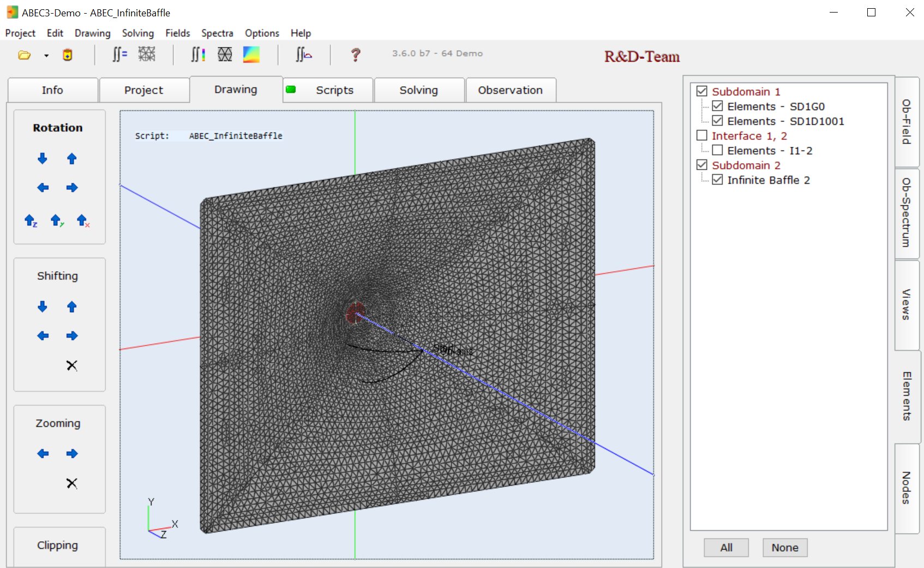Image resolution: width=924 pixels, height=568 pixels.
Task: Click the red driver in the mesh
Action: (x=355, y=313)
